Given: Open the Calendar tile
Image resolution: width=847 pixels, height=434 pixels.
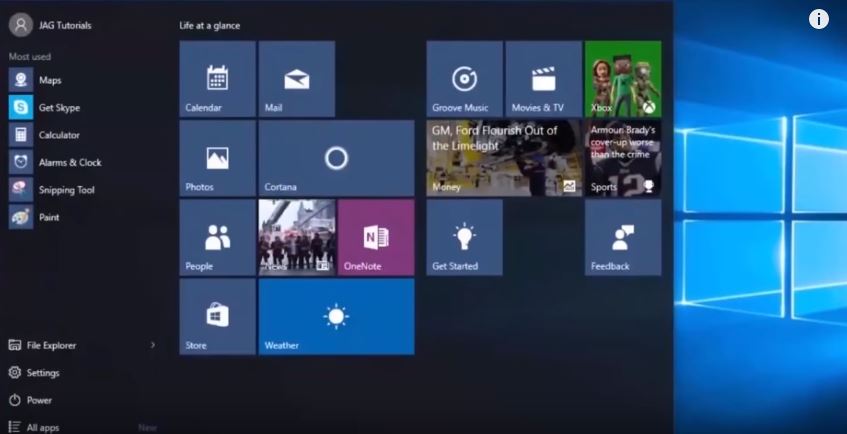Looking at the screenshot, I should click(x=217, y=80).
